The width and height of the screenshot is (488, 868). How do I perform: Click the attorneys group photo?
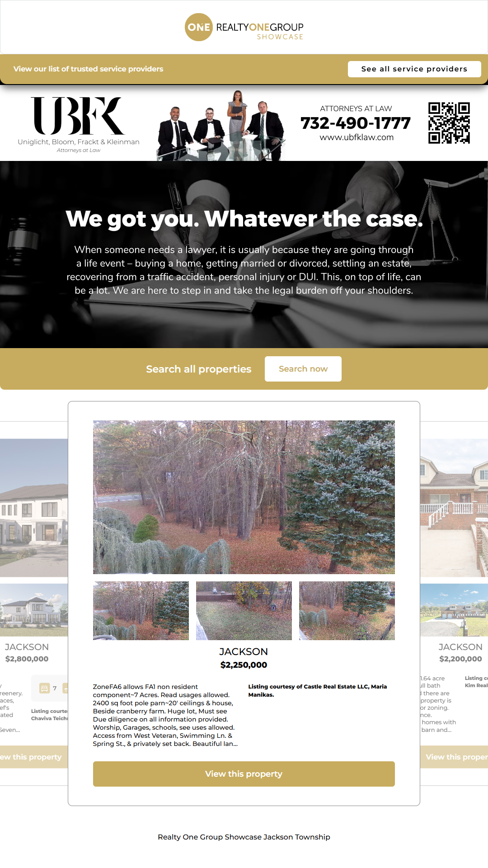coord(221,126)
